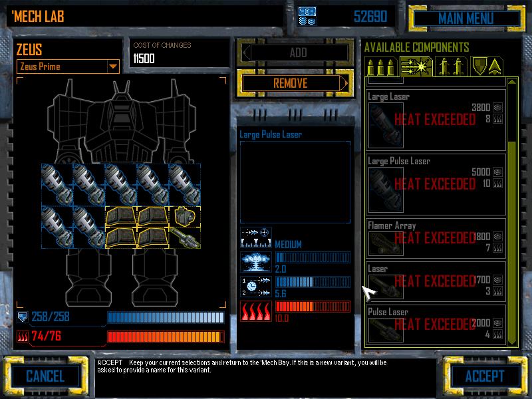Image resolution: width=532 pixels, height=399 pixels.
Task: Select the Large Laser component thumbnail
Action: [386, 125]
